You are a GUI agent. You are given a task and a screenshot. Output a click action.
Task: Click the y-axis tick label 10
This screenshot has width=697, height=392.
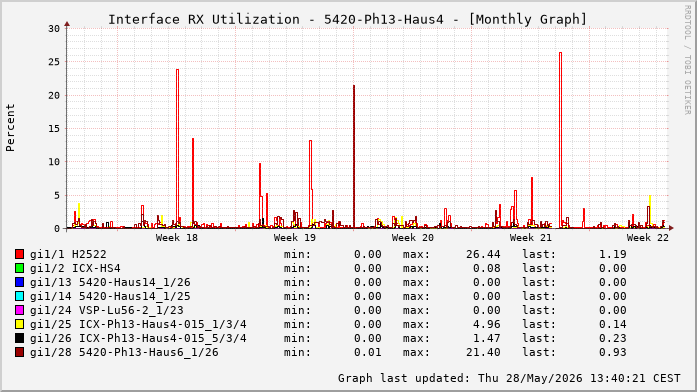54,162
